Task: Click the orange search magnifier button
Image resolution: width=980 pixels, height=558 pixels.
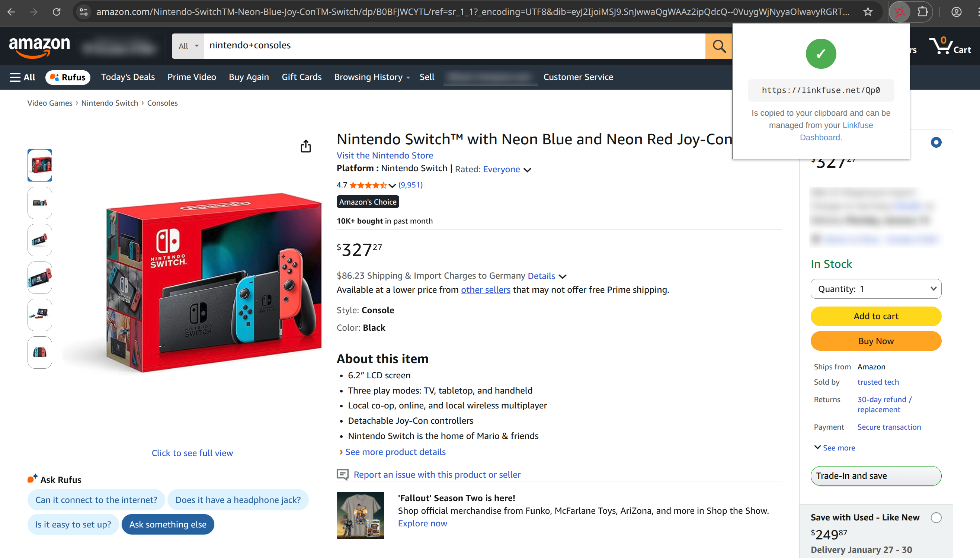Action: [x=718, y=46]
